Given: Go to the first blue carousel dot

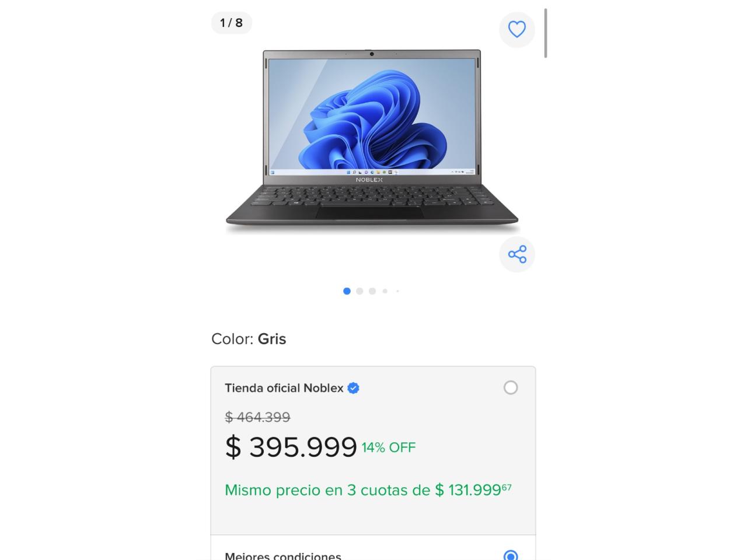Looking at the screenshot, I should (x=347, y=291).
